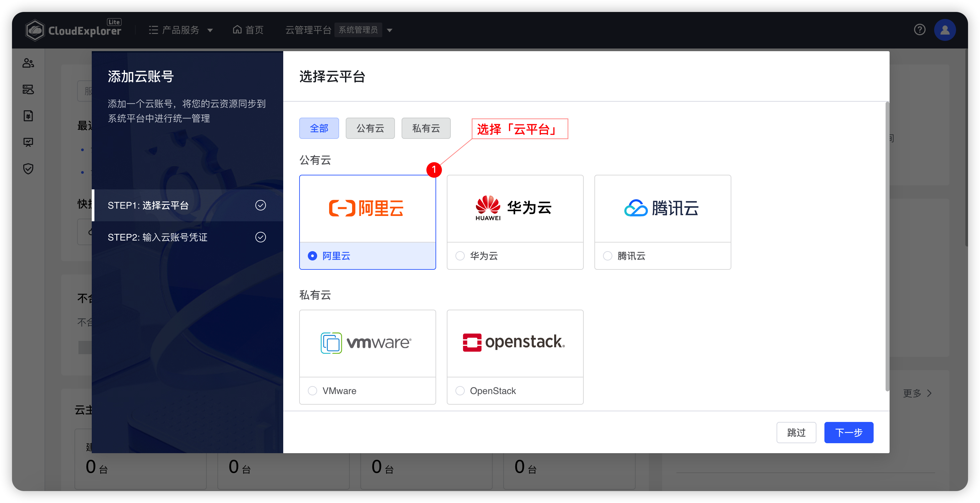Viewport: 980px width, 503px height.
Task: Click the 下一步 button
Action: 848,432
